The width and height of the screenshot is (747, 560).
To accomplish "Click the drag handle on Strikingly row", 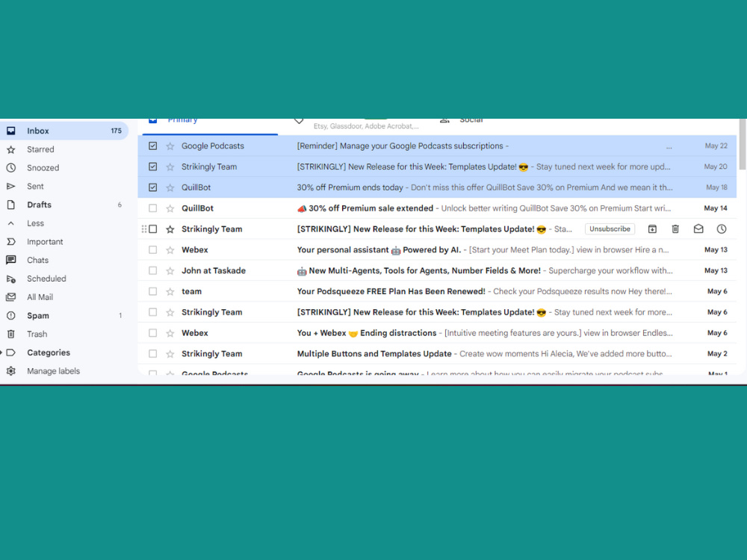I will (144, 229).
